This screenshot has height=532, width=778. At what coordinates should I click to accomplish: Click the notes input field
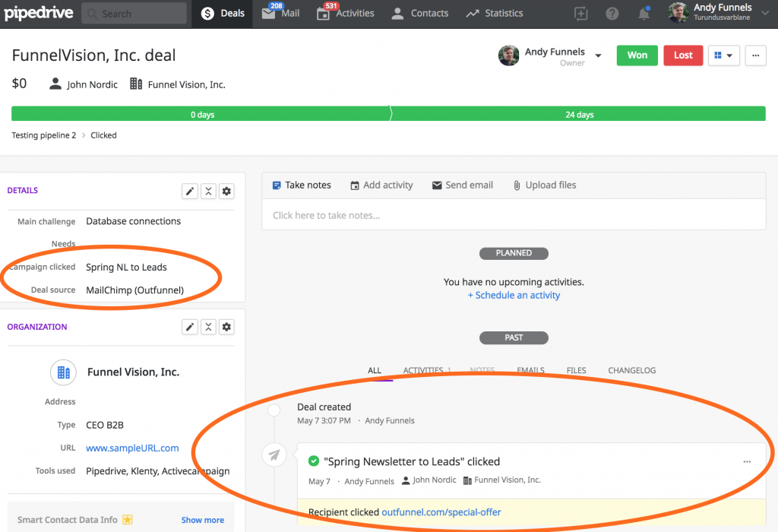(514, 215)
